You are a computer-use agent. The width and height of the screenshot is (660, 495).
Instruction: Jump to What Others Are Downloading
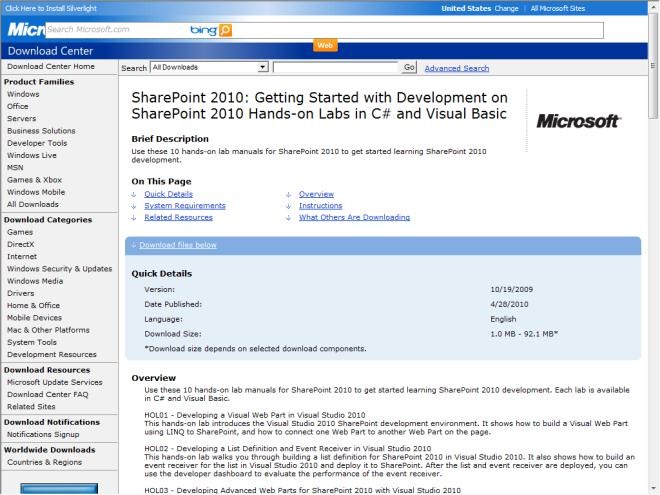pyautogui.click(x=354, y=218)
